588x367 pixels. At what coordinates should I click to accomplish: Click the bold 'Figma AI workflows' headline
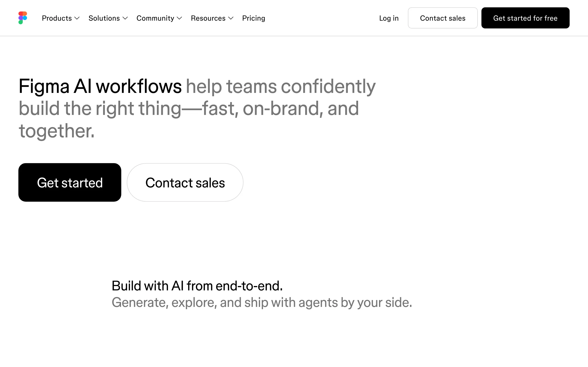100,86
